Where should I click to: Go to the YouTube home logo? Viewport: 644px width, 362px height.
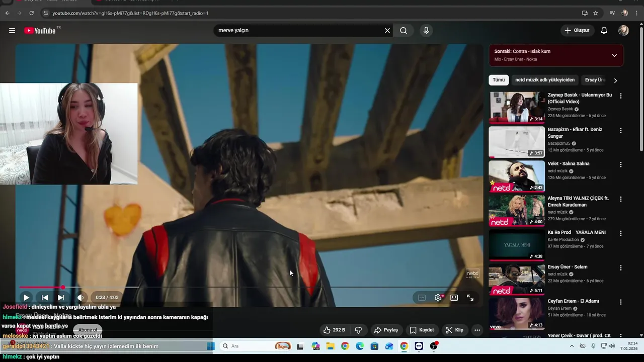coord(40,31)
